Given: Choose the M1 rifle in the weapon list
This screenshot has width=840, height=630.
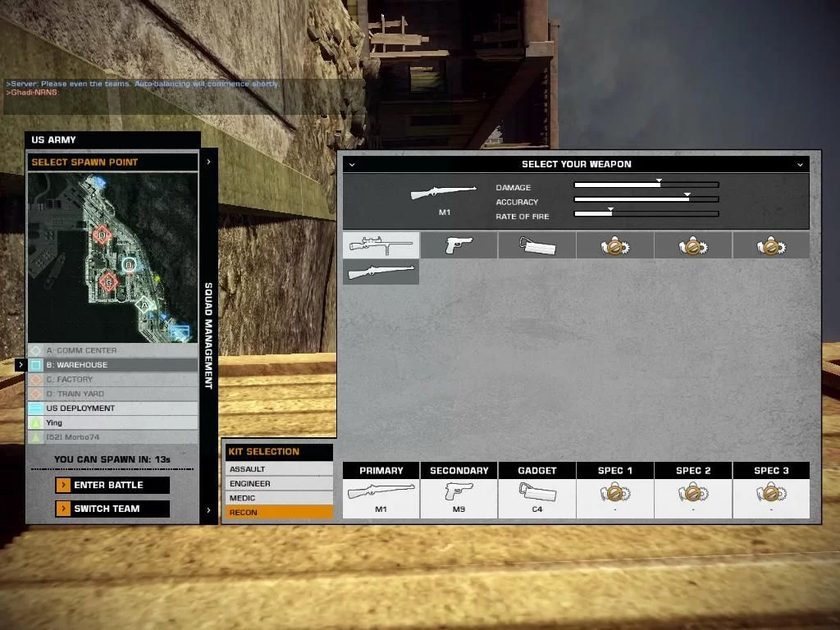Looking at the screenshot, I should tap(381, 272).
